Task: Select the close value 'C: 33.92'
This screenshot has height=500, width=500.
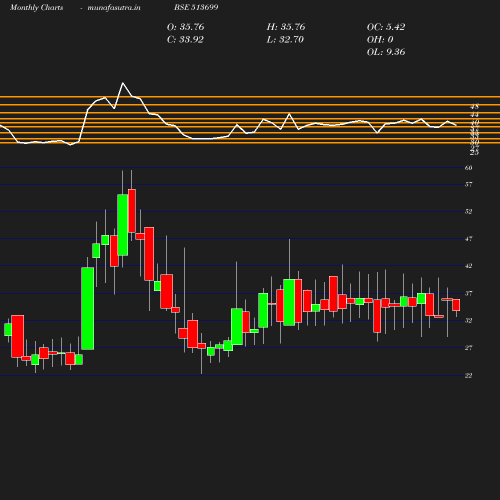Action: (185, 39)
